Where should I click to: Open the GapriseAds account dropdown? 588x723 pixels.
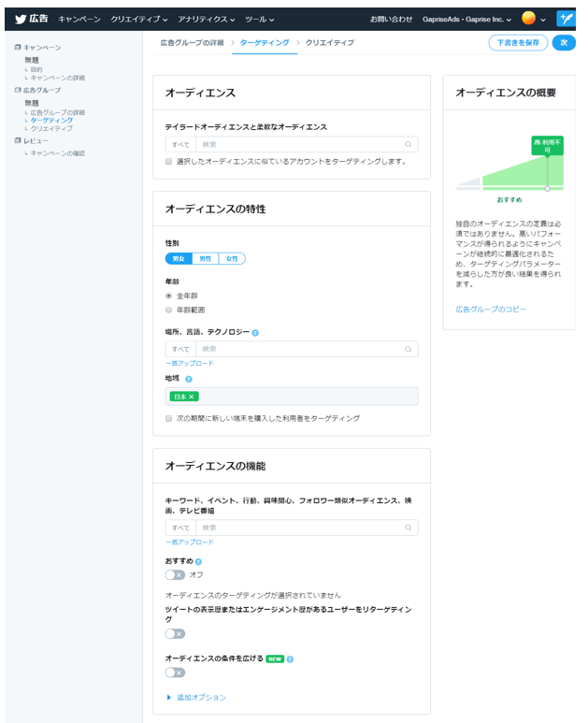[467, 19]
